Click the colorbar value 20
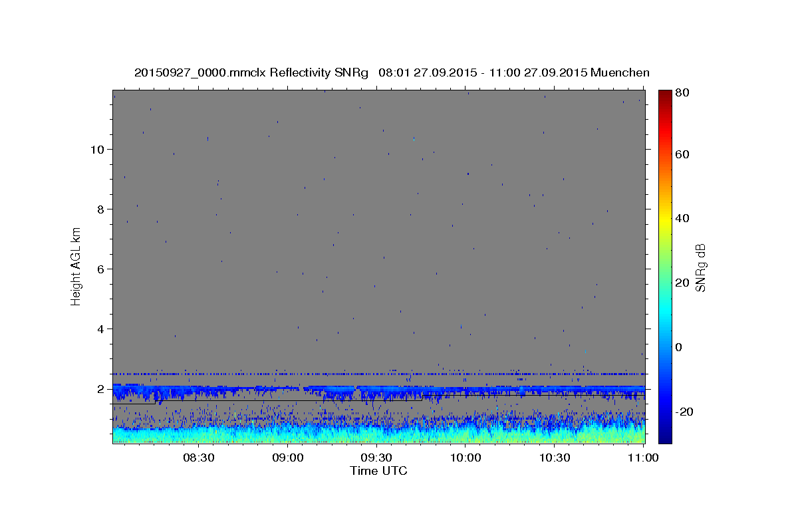The image size is (798, 532). 683,283
